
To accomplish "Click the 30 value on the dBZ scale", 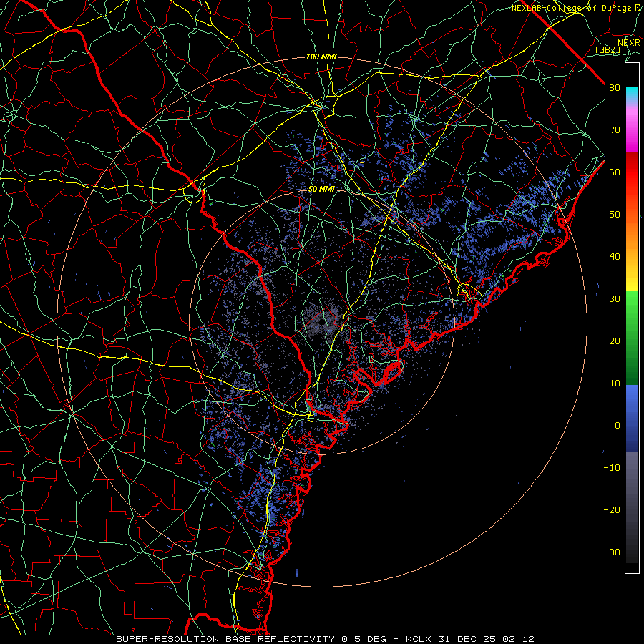I will click(615, 299).
